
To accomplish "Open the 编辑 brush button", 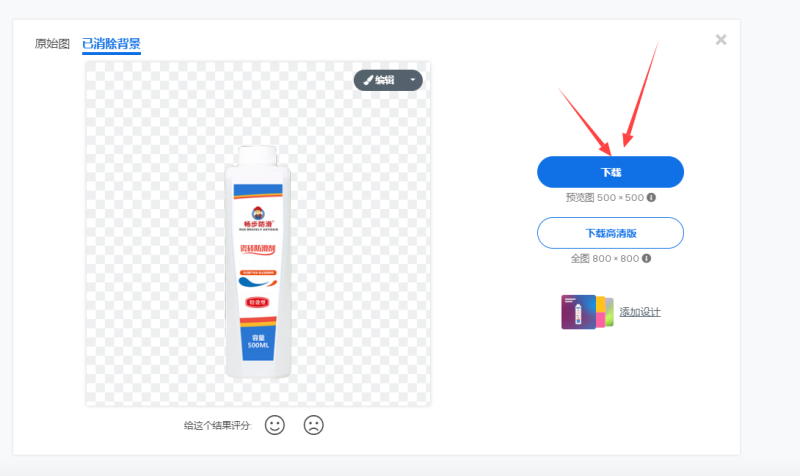I will [379, 80].
